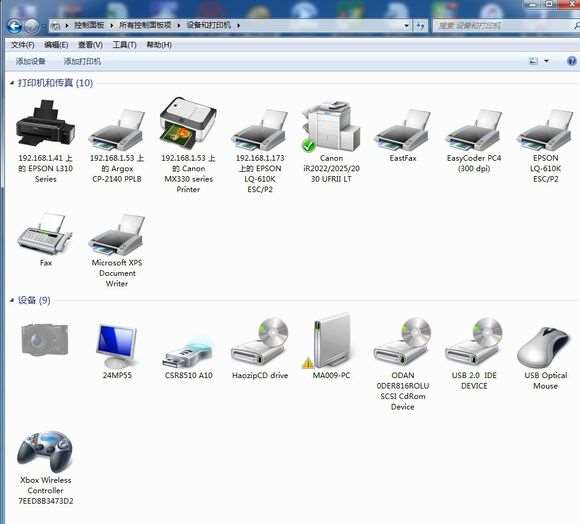Select the Xbox Wireless Controller device
580x524 pixels.
point(45,468)
